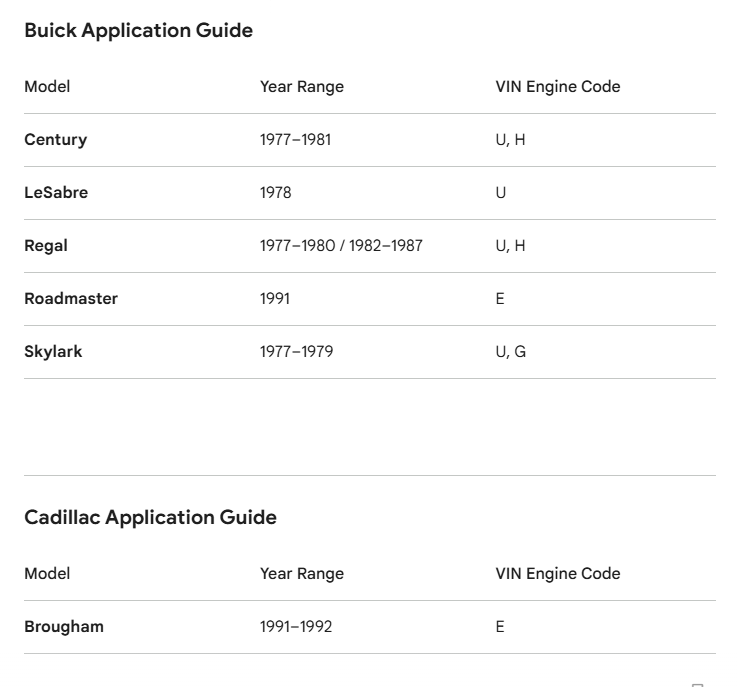737x687 pixels.
Task: Click the Brougham year range 1991–1992
Action: 296,627
